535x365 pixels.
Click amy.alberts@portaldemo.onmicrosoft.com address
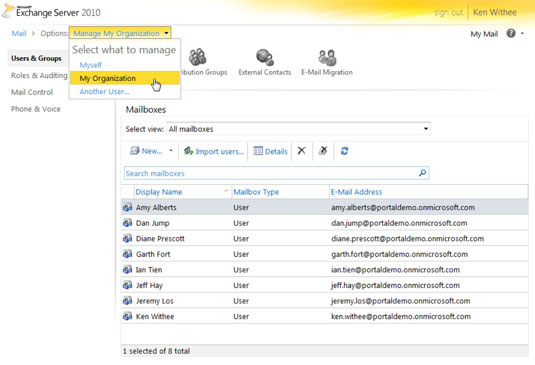click(x=403, y=207)
